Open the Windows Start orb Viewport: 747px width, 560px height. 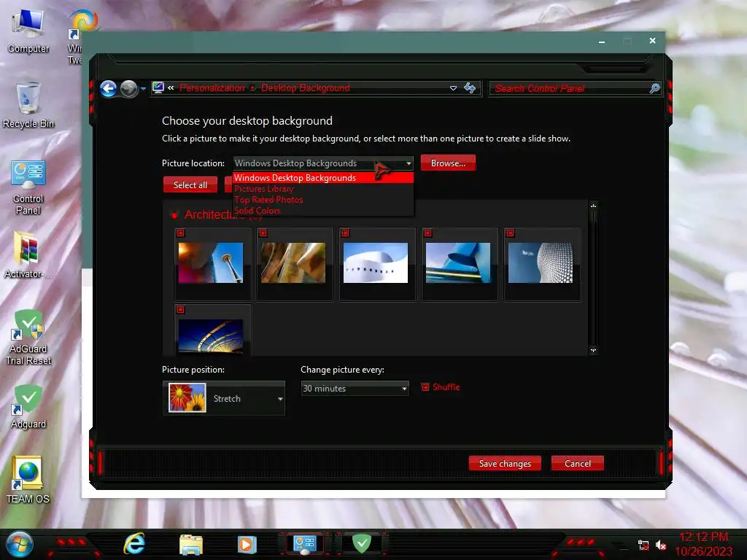pyautogui.click(x=20, y=544)
